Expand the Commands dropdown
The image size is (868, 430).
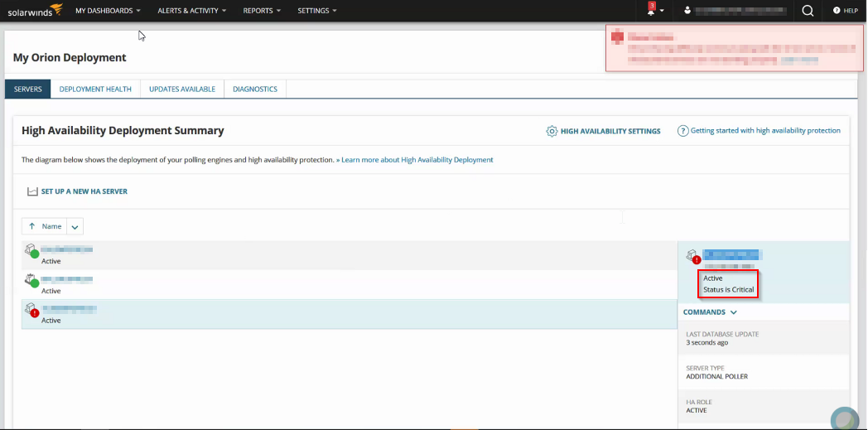(x=711, y=312)
